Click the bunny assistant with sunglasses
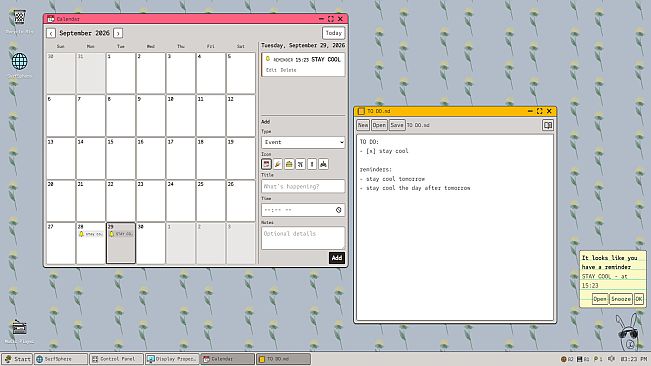This screenshot has width=651, height=366. [x=627, y=332]
